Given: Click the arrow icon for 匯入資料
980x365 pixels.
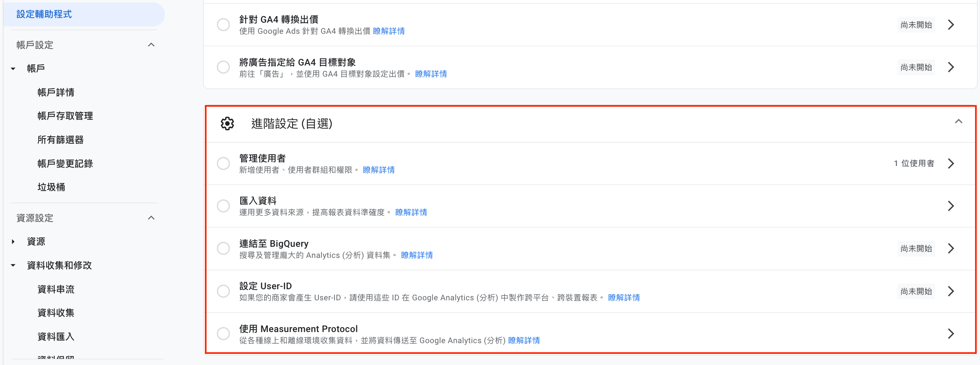Looking at the screenshot, I should [x=951, y=206].
